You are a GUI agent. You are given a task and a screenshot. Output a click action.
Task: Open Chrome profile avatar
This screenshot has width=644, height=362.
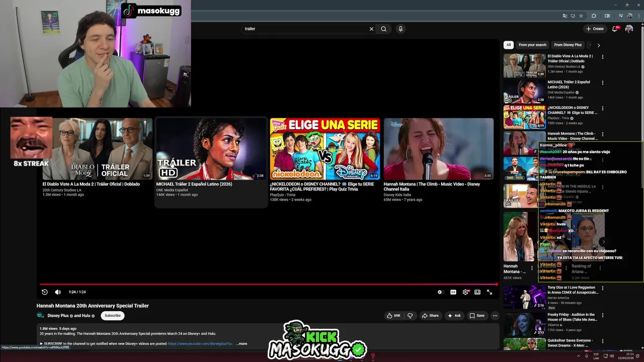tap(629, 16)
